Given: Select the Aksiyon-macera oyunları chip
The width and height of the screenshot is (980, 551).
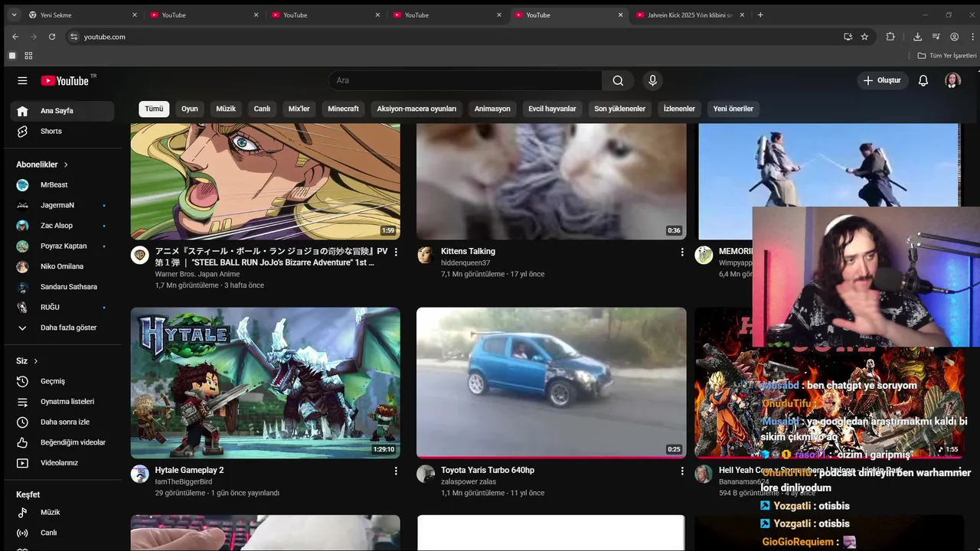Looking at the screenshot, I should click(416, 109).
